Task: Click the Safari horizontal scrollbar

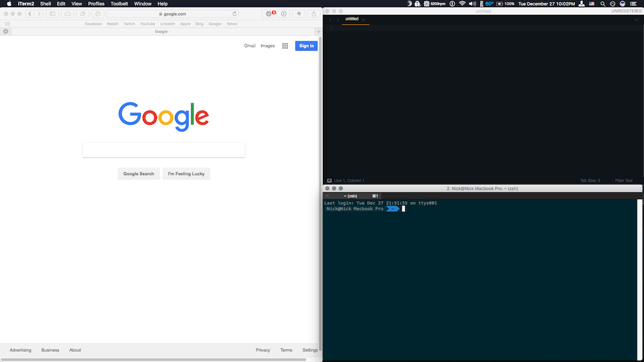Action: coord(153,359)
